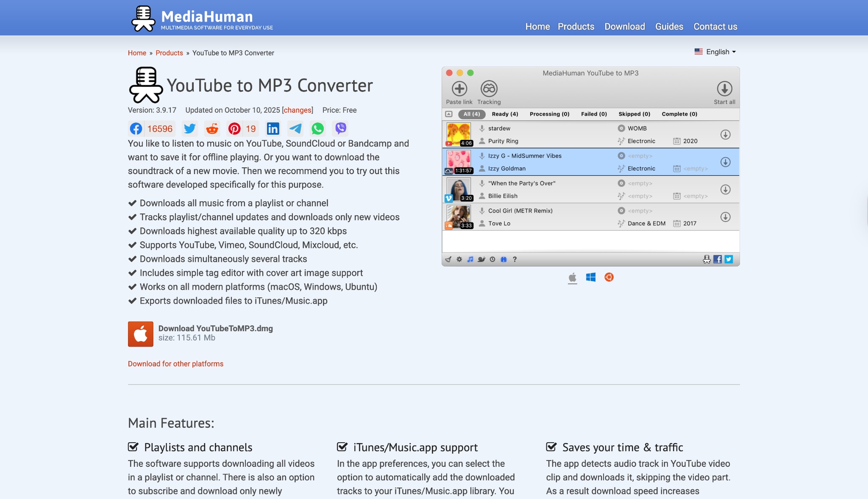Screen dimensions: 868x499
Task: Open the Guides menu in the navigation
Action: tap(669, 26)
